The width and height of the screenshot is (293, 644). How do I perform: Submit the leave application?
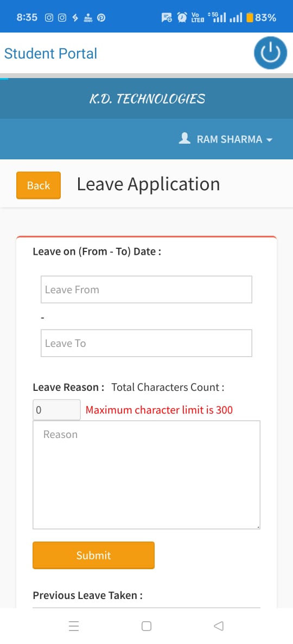tap(94, 555)
